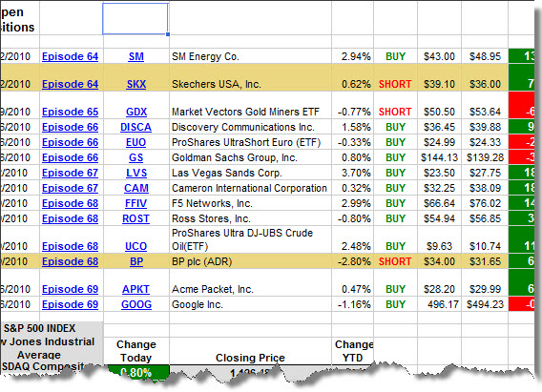Select the $139.28 price cell
The width and height of the screenshot is (542, 392).
coord(485,157)
